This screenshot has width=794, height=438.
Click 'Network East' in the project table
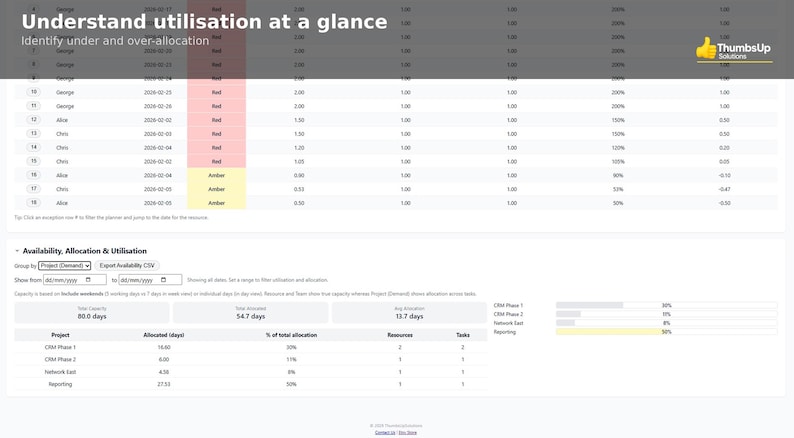coord(60,372)
